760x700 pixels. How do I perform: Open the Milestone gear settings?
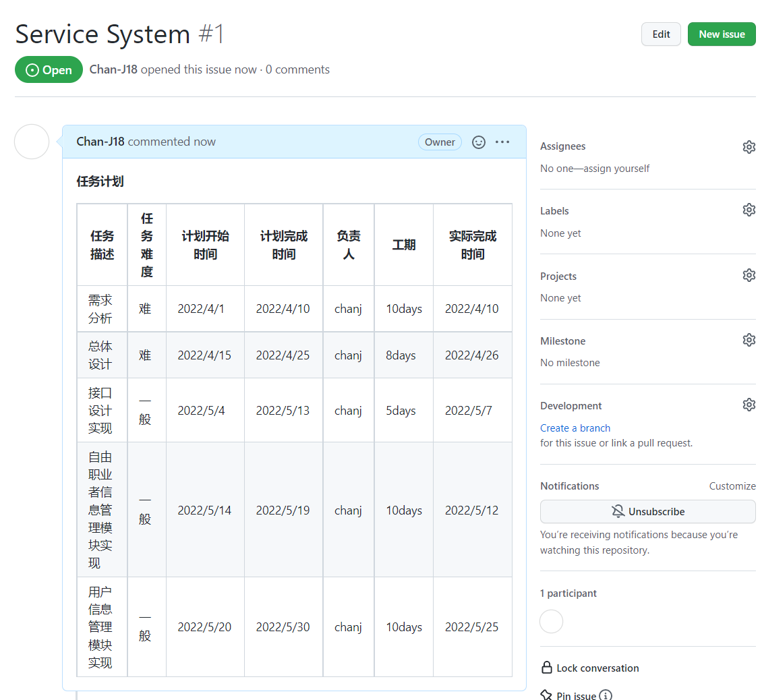[749, 340]
